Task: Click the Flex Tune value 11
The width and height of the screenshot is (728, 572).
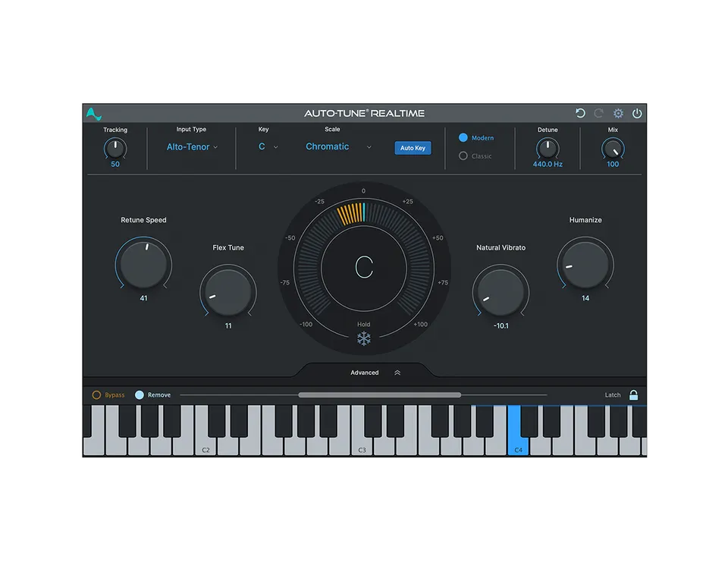Action: click(x=228, y=326)
